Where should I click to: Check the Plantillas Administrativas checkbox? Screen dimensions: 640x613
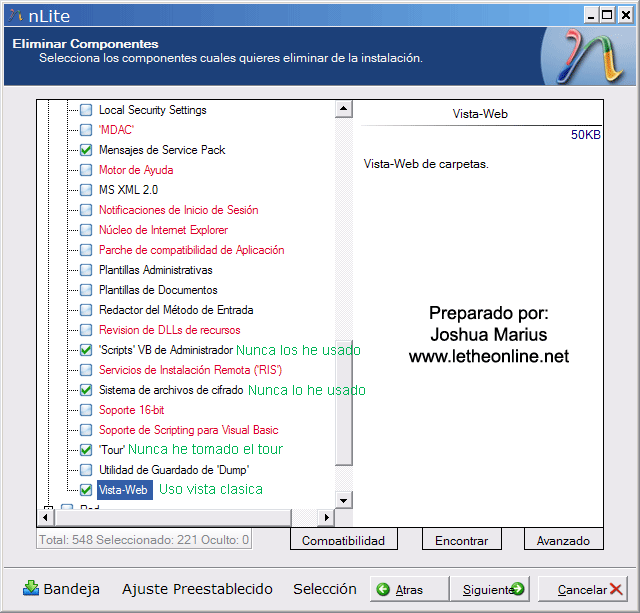click(86, 270)
